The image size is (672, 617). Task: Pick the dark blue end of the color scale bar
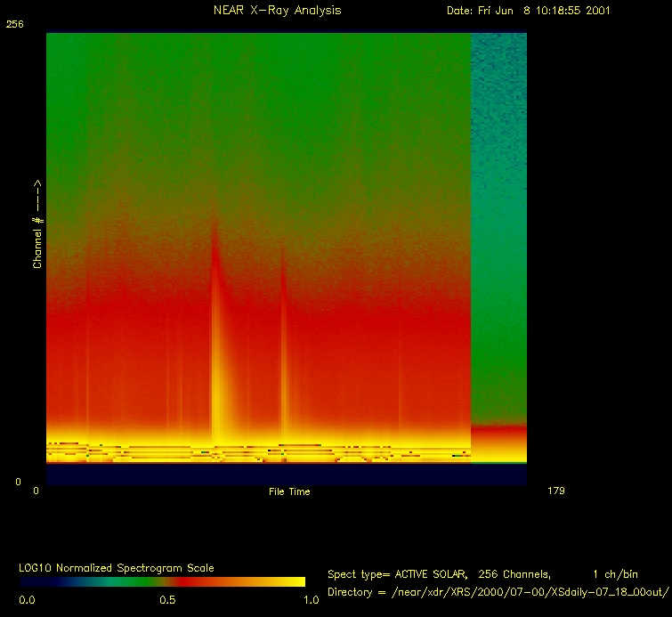point(31,581)
